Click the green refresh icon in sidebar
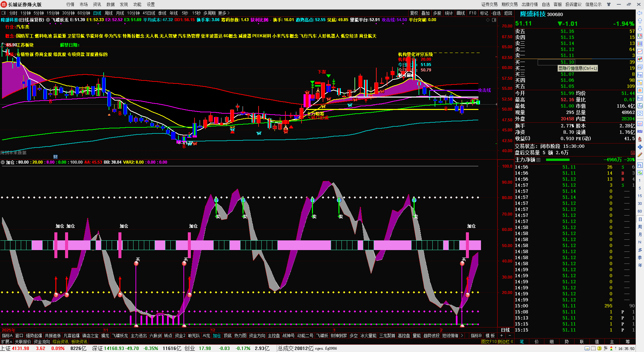This screenshot has height=352, width=644. 640,173
